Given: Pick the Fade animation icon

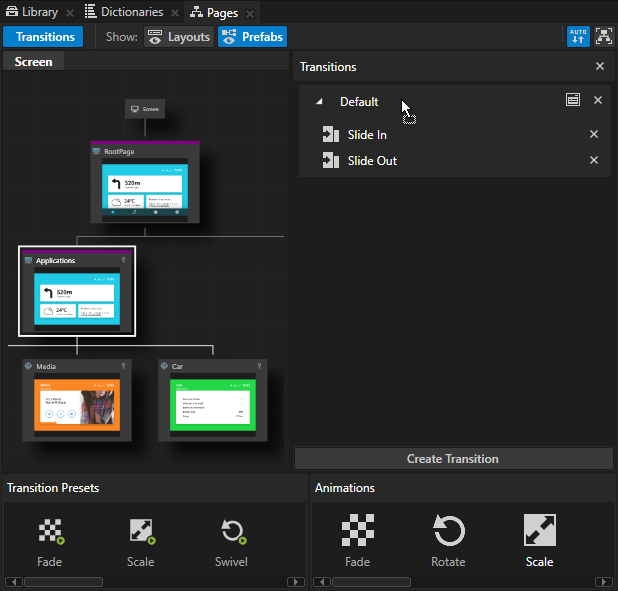Looking at the screenshot, I should coord(357,531).
